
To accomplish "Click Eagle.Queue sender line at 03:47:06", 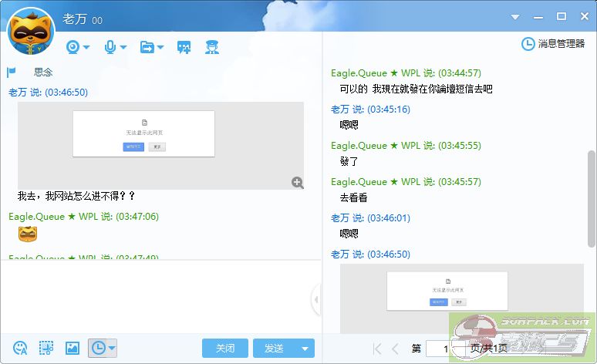I will (84, 216).
